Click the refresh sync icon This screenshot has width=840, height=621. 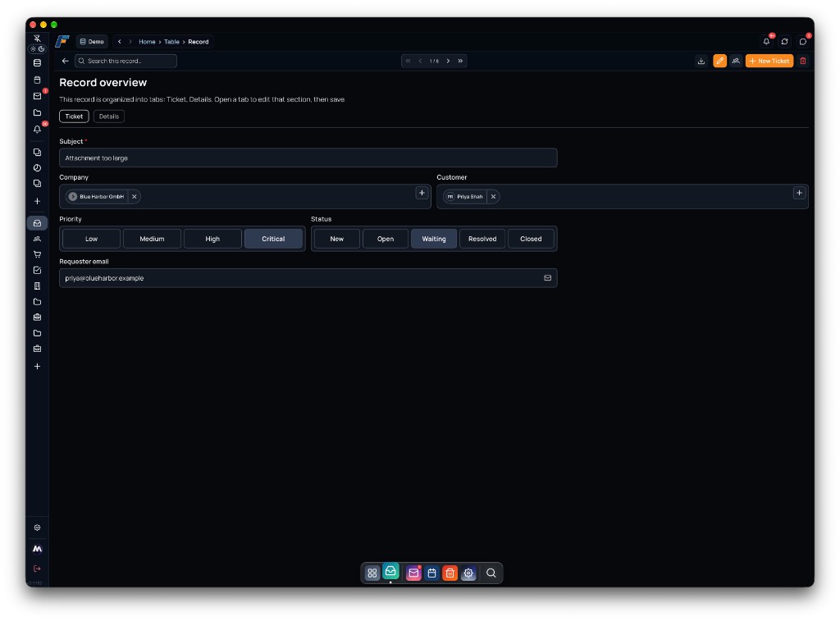[785, 41]
